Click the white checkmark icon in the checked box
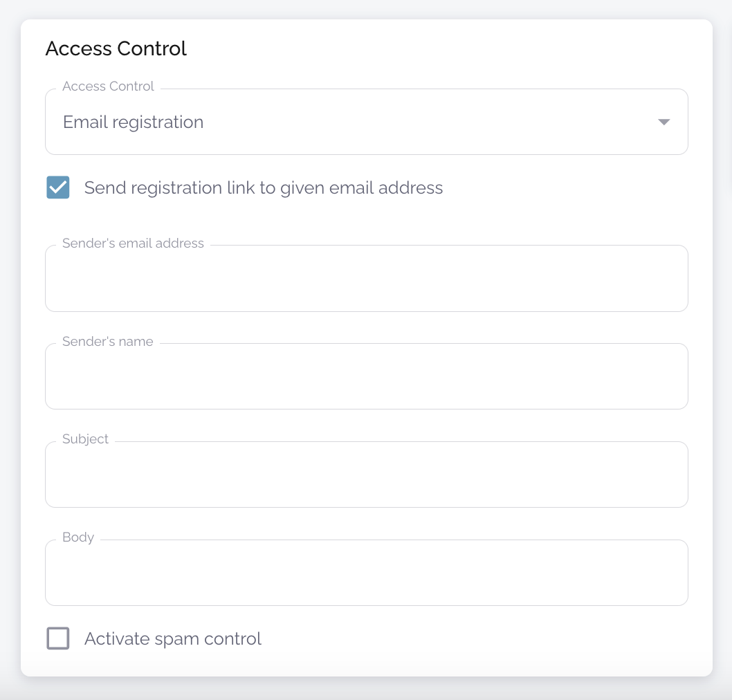The height and width of the screenshot is (700, 732). (58, 187)
